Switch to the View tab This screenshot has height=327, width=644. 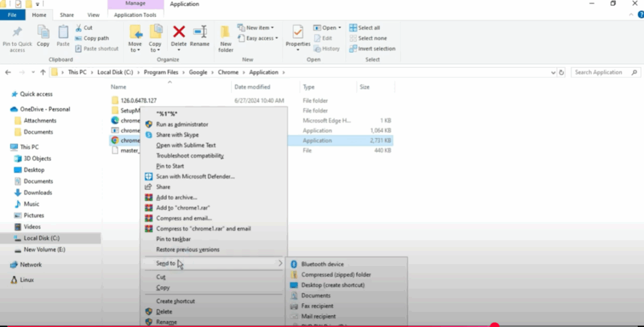pyautogui.click(x=93, y=15)
